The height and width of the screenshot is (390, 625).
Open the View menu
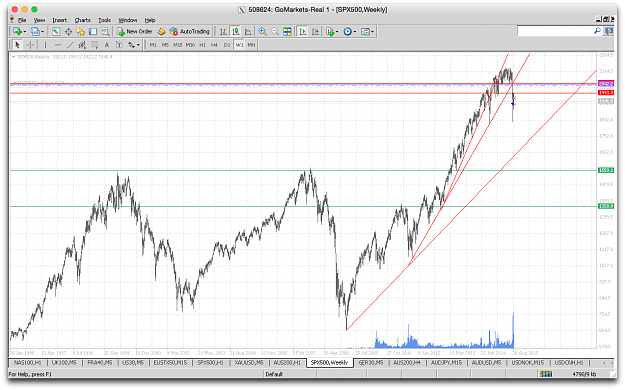coord(39,20)
